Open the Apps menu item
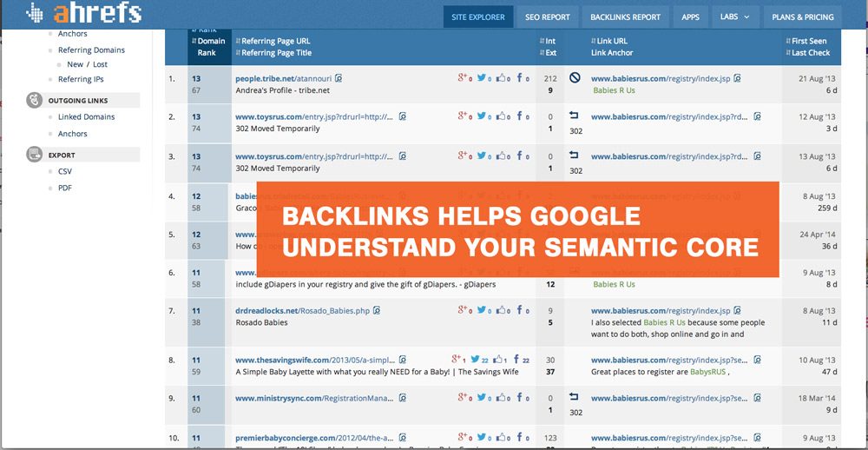868x450 pixels. pyautogui.click(x=690, y=17)
